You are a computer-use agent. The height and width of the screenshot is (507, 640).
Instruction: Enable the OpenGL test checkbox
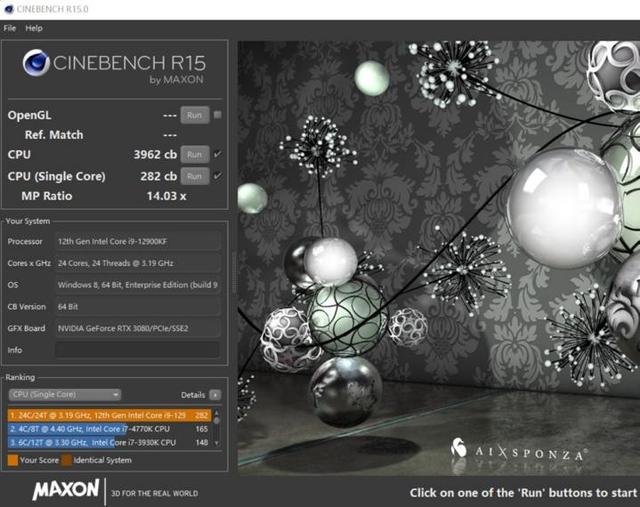217,115
